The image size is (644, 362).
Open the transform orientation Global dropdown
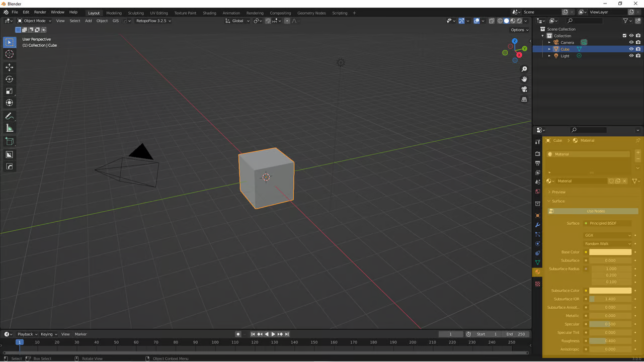tap(237, 21)
